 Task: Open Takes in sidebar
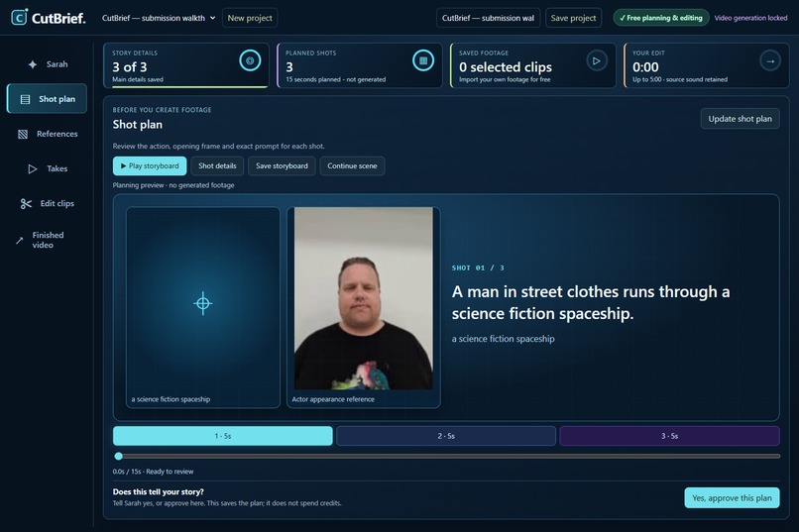(x=47, y=168)
